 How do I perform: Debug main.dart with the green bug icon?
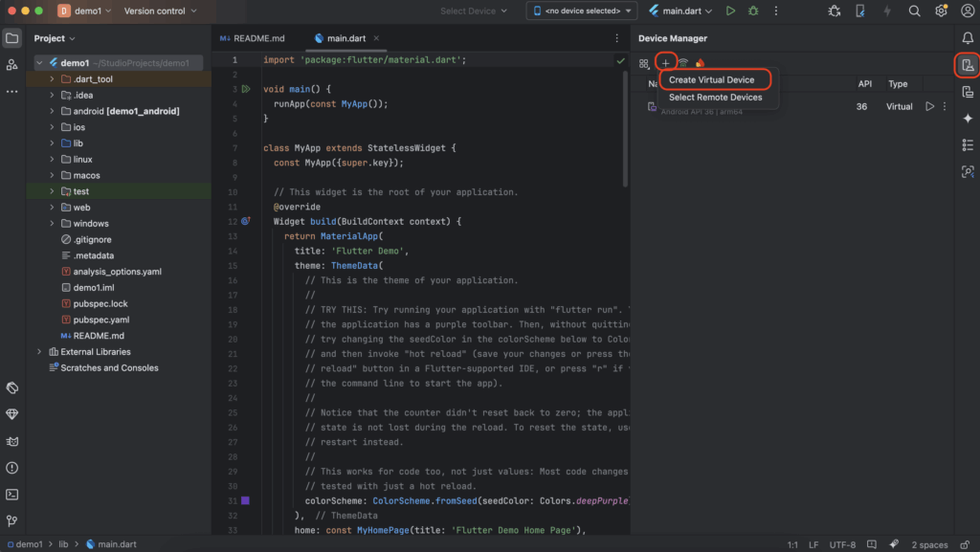pyautogui.click(x=753, y=11)
